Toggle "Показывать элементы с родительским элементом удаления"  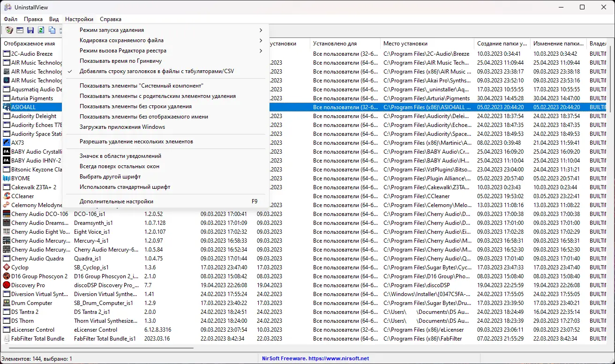(166, 96)
